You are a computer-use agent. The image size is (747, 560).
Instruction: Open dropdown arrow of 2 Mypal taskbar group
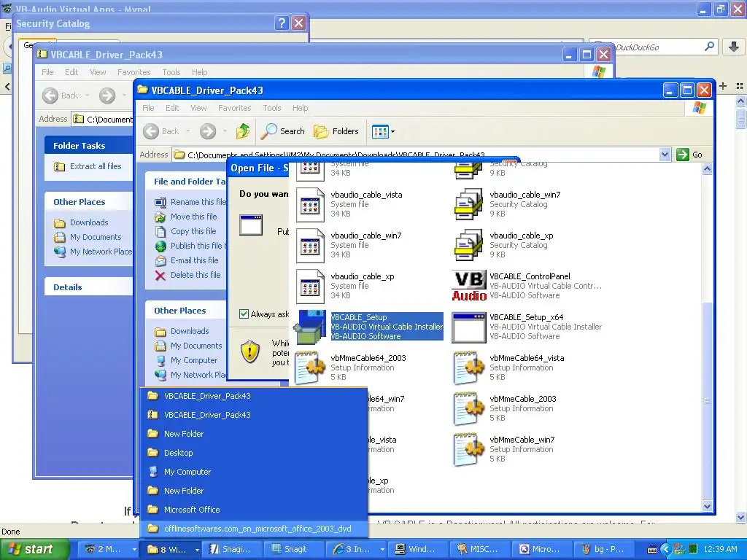(134, 550)
